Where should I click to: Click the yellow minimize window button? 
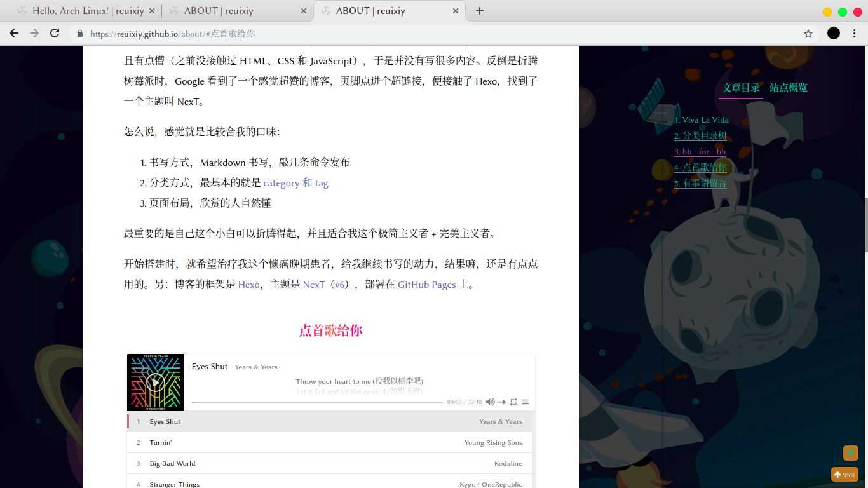pyautogui.click(x=827, y=11)
